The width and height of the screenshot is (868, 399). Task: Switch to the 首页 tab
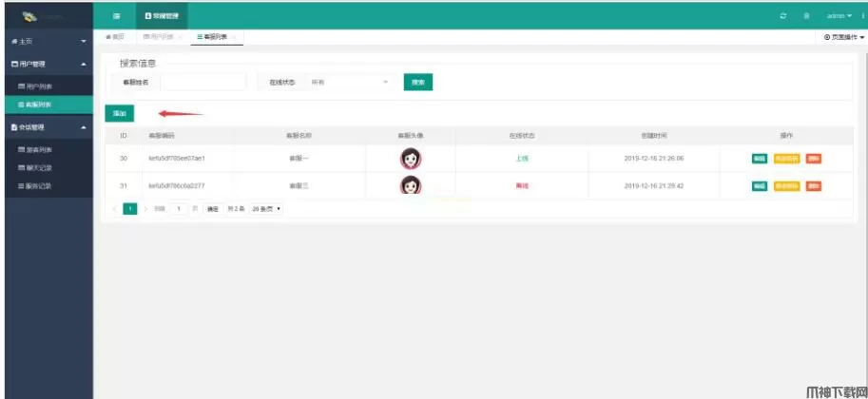click(x=115, y=37)
